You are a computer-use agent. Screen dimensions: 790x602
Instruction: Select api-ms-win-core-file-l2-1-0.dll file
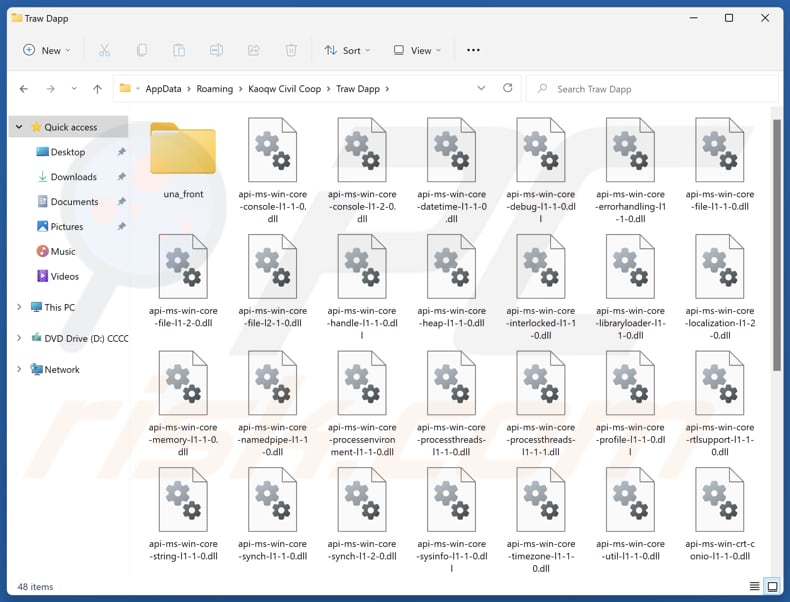click(273, 281)
